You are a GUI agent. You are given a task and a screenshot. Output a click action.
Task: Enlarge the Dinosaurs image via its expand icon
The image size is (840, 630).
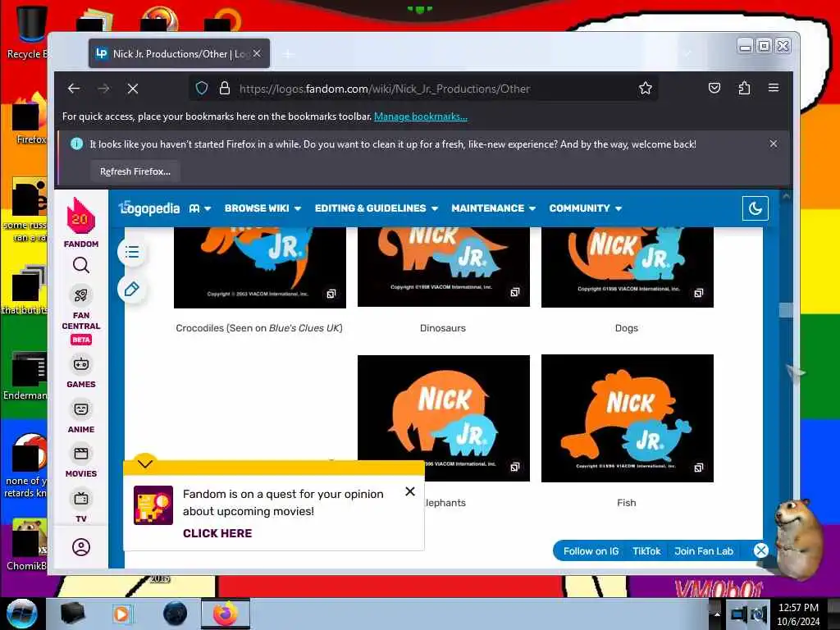(515, 292)
